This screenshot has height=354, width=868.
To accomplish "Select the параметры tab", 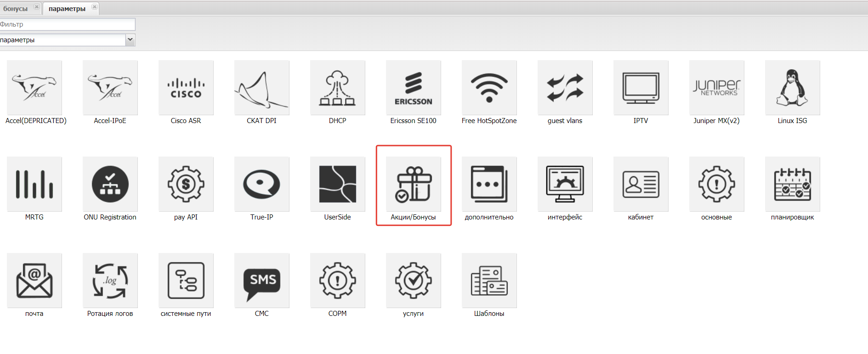I will coord(67,9).
